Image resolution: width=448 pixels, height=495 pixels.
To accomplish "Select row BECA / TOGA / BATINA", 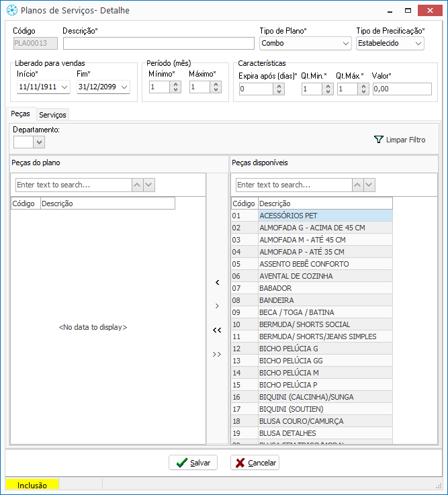I will point(312,312).
